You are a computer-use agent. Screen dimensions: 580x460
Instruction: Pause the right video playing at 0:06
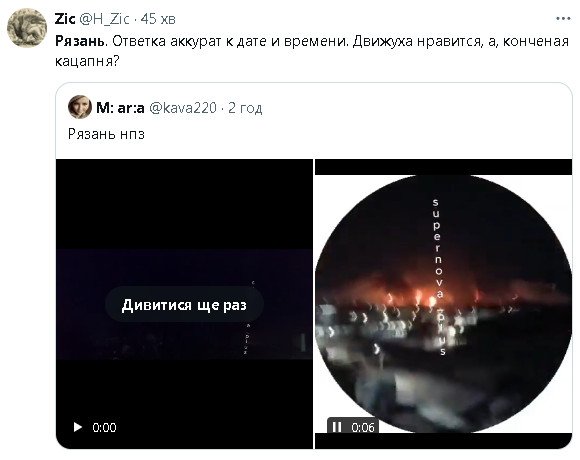tap(337, 427)
